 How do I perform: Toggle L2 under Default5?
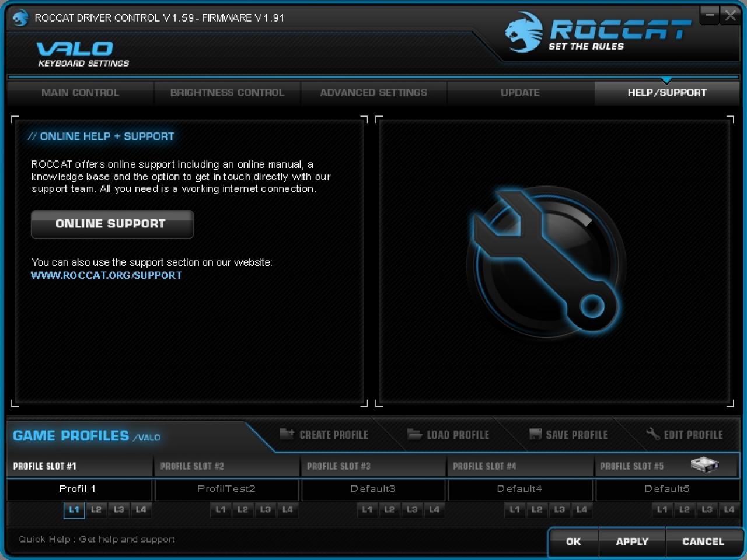685,510
